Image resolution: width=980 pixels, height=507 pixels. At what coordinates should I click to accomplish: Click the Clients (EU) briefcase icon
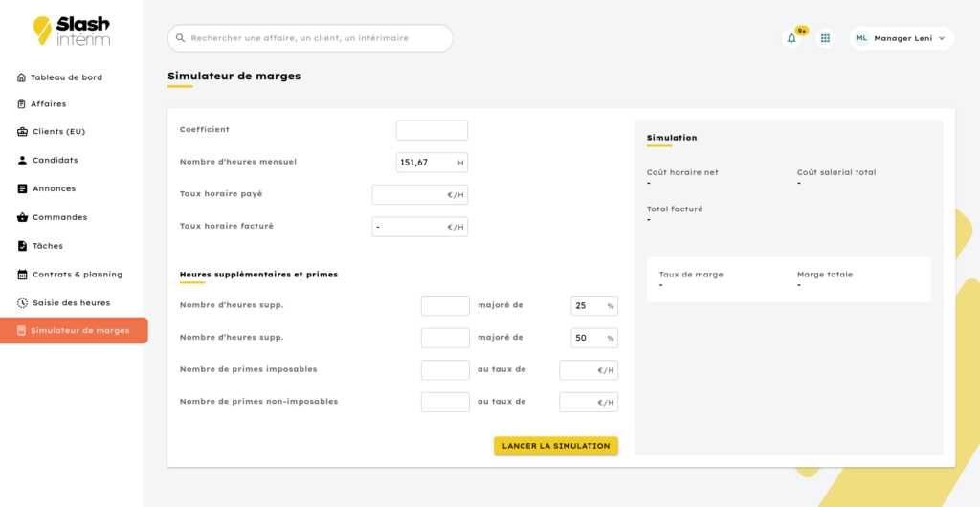(22, 132)
